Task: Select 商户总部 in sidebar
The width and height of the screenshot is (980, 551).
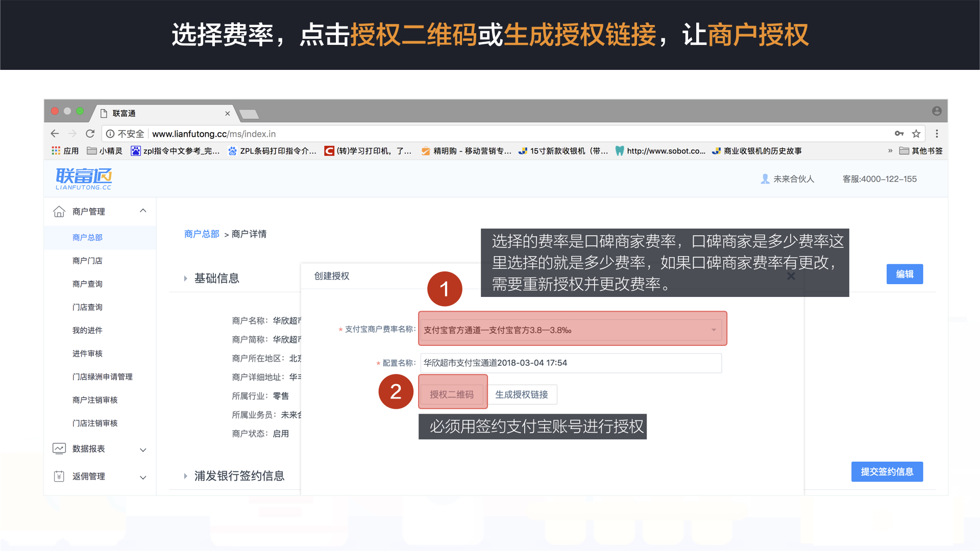Action: [x=87, y=238]
